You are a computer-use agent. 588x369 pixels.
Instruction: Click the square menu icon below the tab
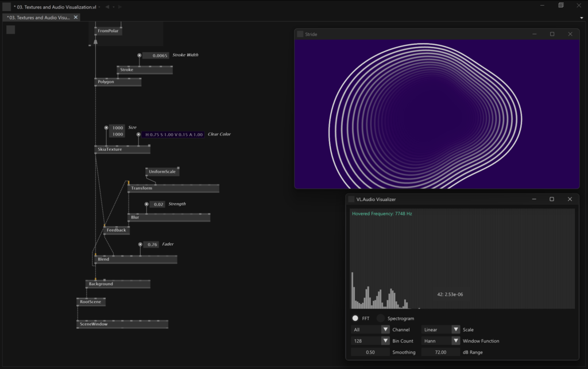[x=10, y=30]
